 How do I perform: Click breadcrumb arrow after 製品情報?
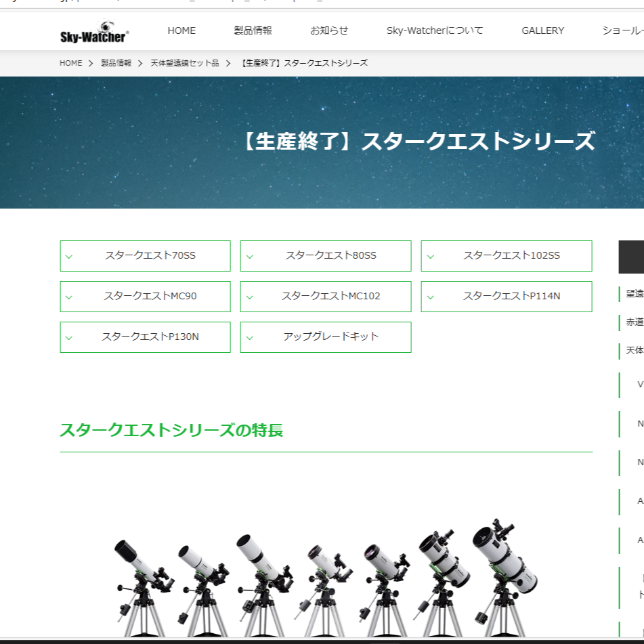(x=140, y=63)
